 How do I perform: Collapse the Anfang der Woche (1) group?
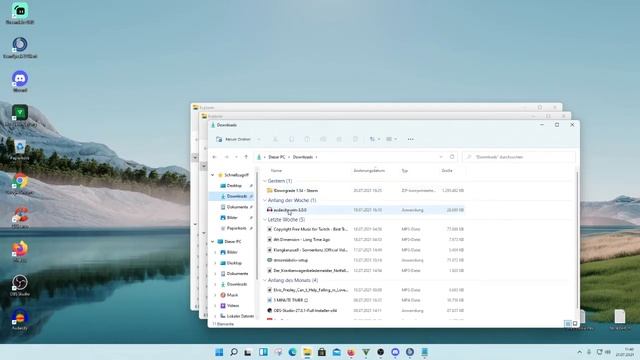click(x=264, y=200)
